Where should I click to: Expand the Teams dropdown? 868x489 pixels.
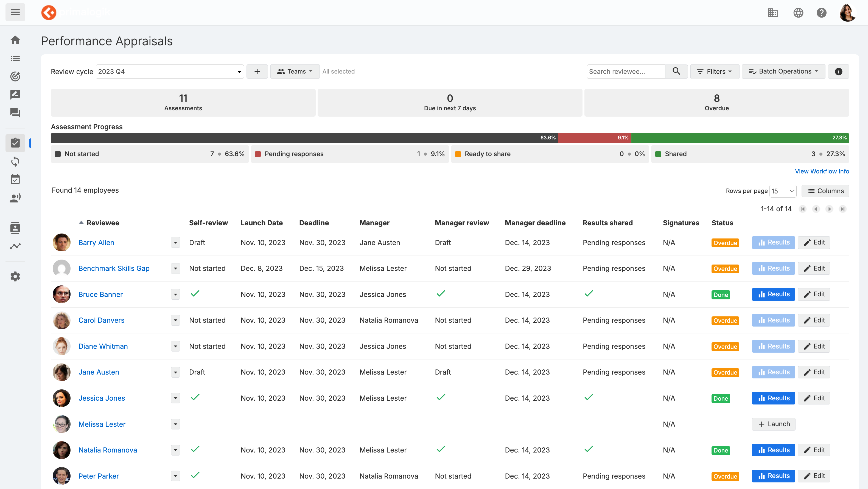point(295,71)
